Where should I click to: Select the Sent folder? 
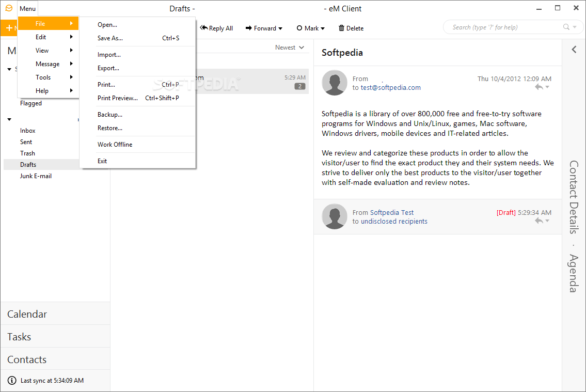click(26, 142)
